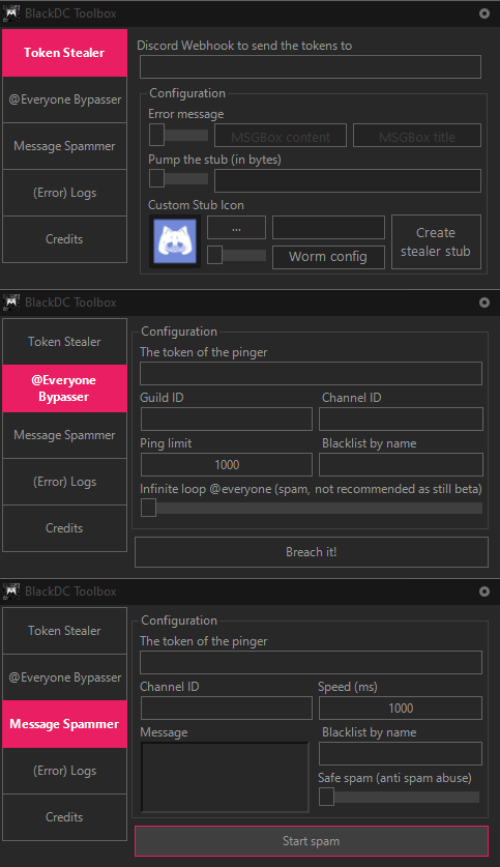Click the BlackDC logo in the Token Stealer window title bar

pyautogui.click(x=12, y=12)
